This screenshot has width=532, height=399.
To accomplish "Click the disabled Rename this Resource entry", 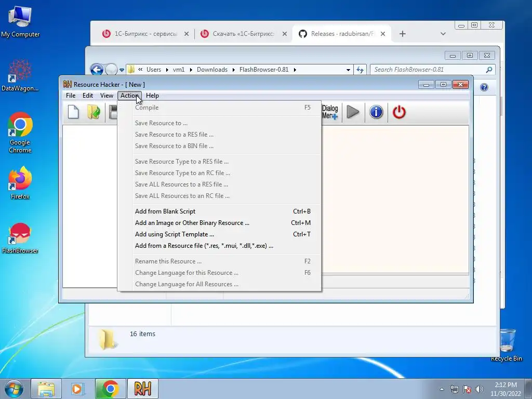I will coord(219,261).
